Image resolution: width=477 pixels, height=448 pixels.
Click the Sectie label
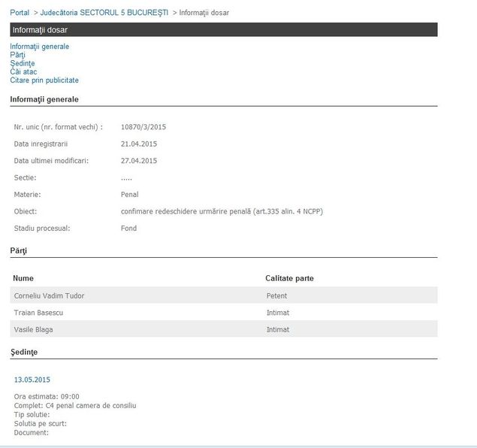25,177
